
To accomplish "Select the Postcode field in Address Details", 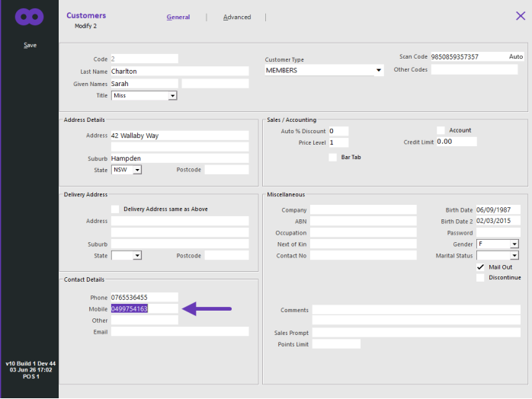I will coord(226,170).
